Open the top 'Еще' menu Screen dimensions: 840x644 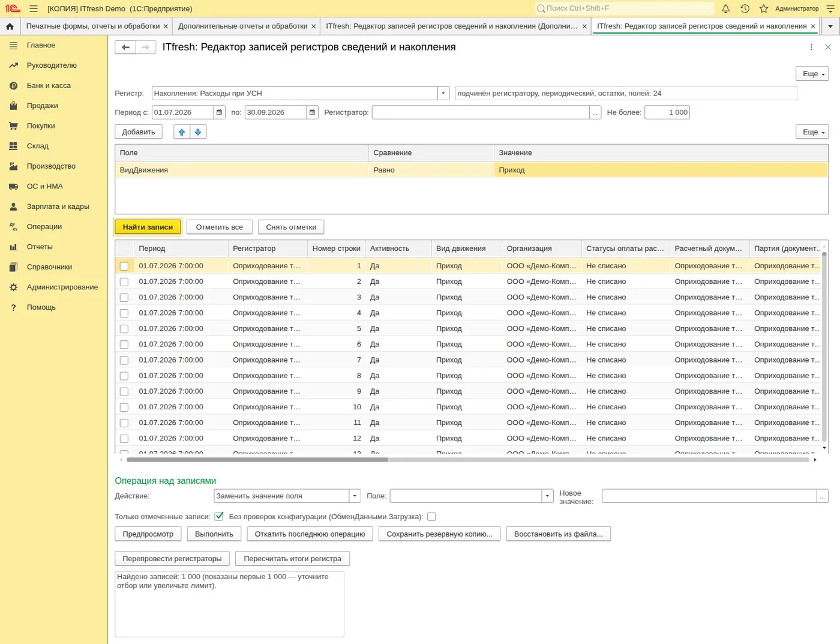(812, 74)
